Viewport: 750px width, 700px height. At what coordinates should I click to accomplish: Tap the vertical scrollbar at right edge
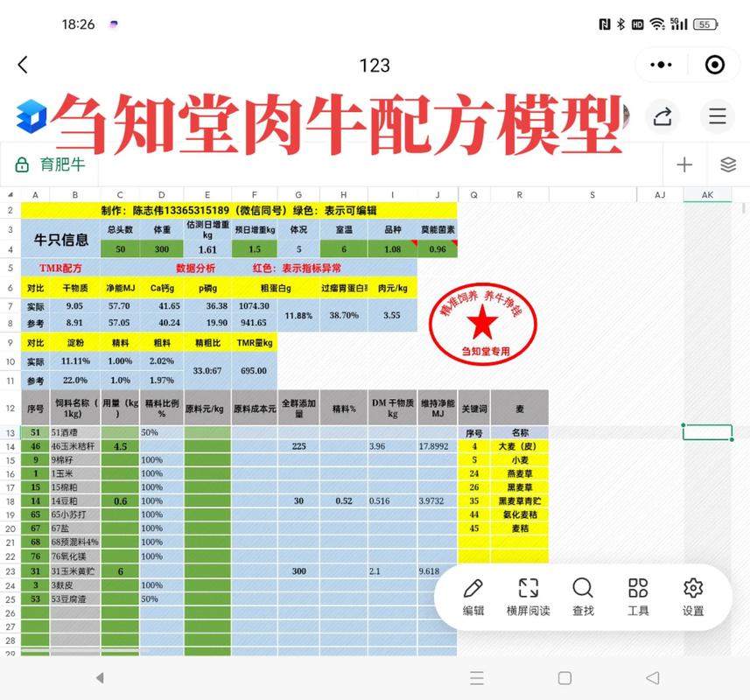[x=743, y=208]
